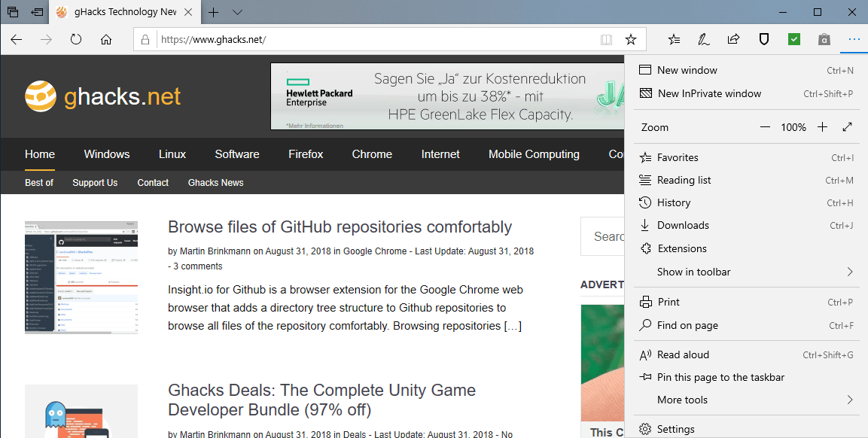Open the Support Us link
The height and width of the screenshot is (438, 868).
[x=95, y=183]
